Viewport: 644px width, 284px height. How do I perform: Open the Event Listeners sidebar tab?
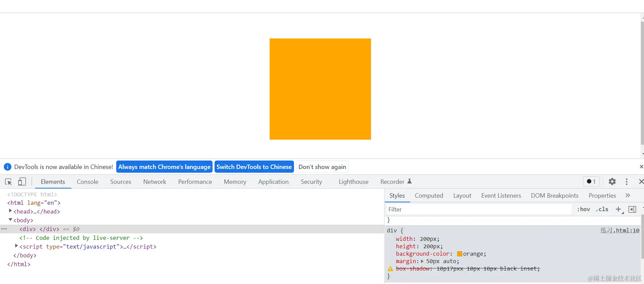coord(501,196)
